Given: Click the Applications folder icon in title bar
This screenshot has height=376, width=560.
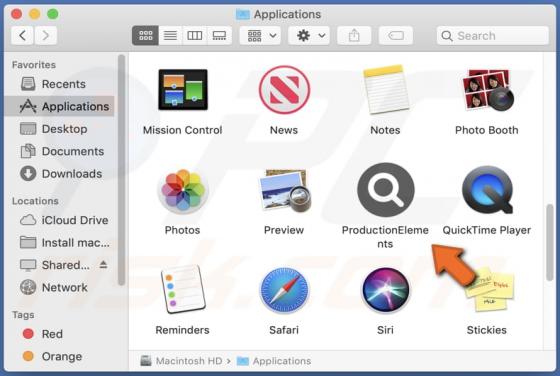Looking at the screenshot, I should [x=243, y=14].
